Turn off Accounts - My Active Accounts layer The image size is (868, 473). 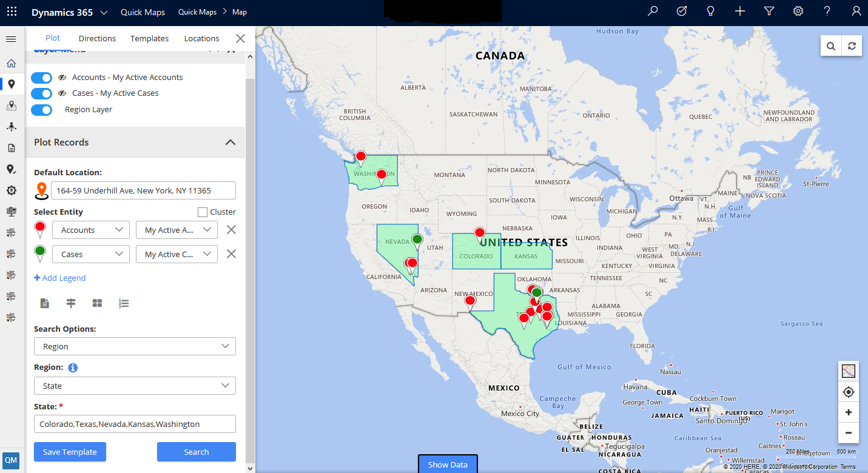41,78
